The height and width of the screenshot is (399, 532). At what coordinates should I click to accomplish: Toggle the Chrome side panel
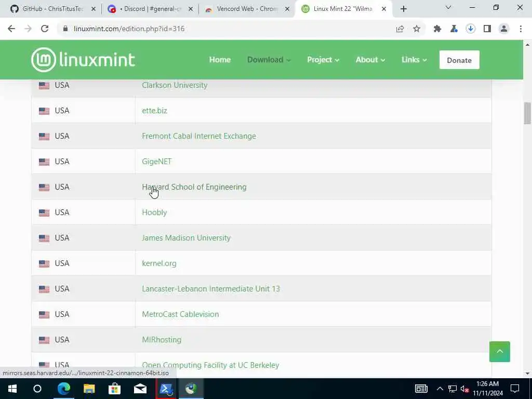click(487, 29)
